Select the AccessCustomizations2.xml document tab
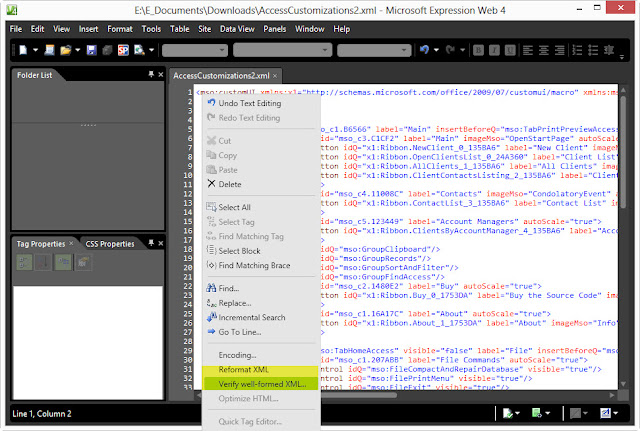Screen dimensions: 640x431 point(221,76)
